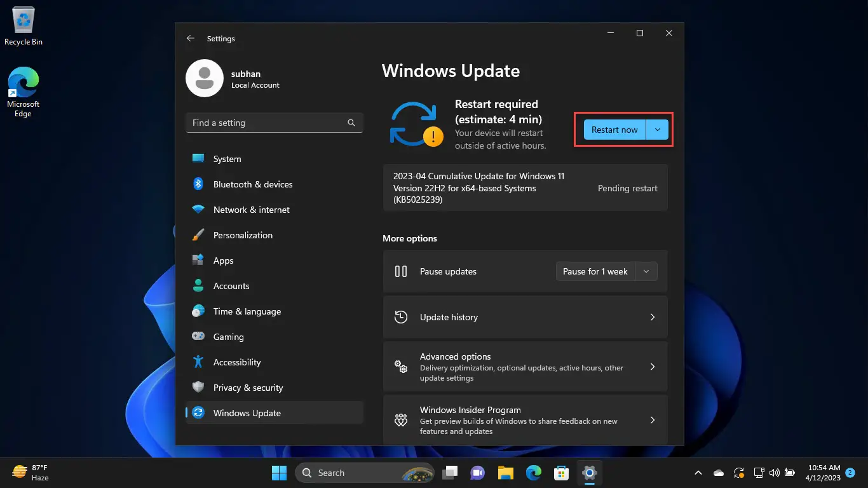This screenshot has height=488, width=868.
Task: Click the search magnifier icon in Settings
Action: pyautogui.click(x=351, y=123)
